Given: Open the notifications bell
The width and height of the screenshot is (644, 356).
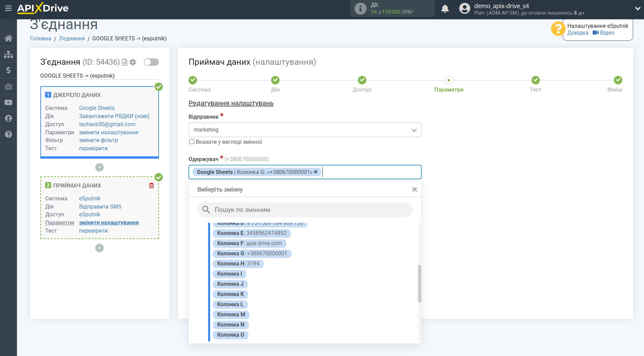Looking at the screenshot, I should (445, 8).
